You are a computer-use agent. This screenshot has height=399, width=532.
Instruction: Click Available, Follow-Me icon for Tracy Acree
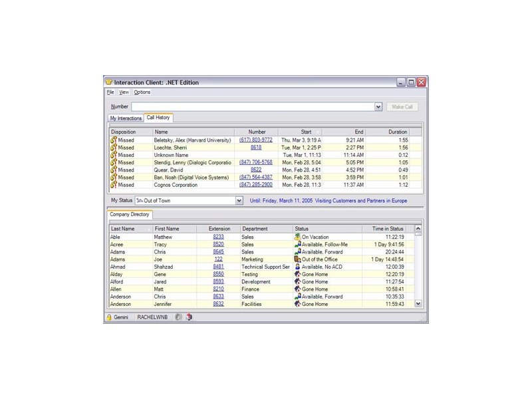click(297, 244)
